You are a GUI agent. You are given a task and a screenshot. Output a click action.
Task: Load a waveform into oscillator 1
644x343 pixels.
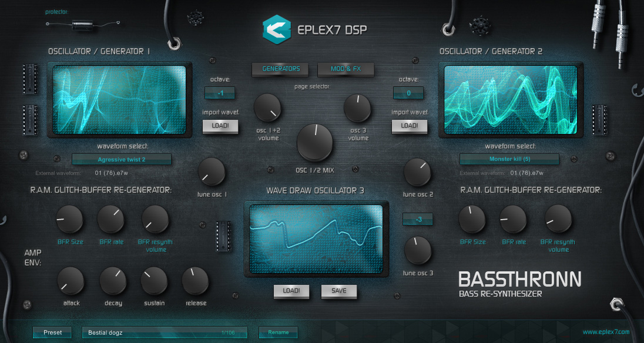point(220,126)
